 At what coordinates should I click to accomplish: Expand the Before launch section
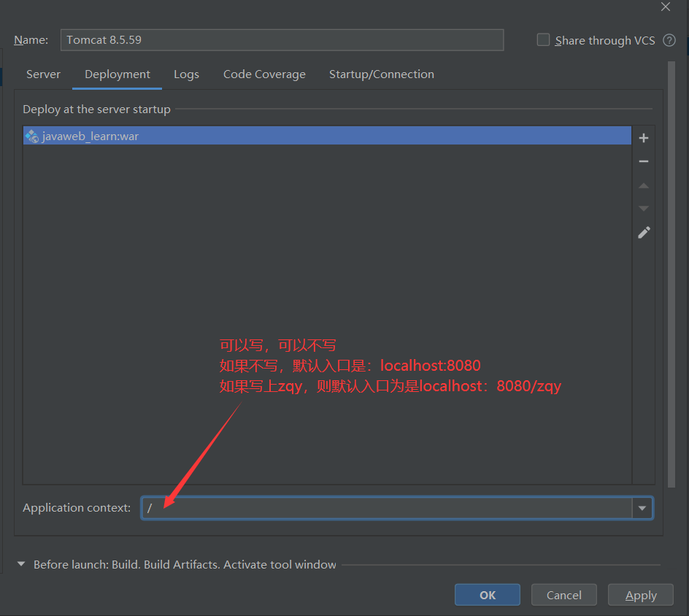point(21,564)
